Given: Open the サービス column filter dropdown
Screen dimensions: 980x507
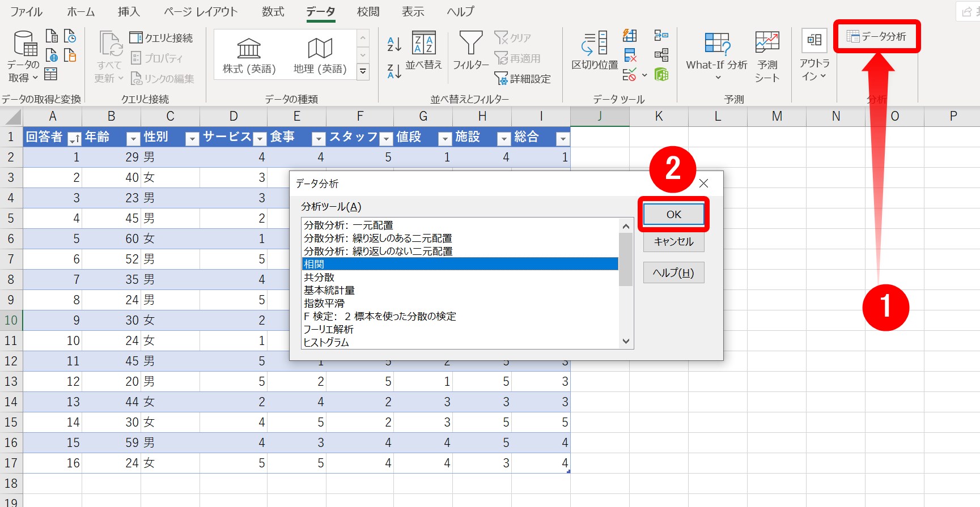Looking at the screenshot, I should [260, 139].
